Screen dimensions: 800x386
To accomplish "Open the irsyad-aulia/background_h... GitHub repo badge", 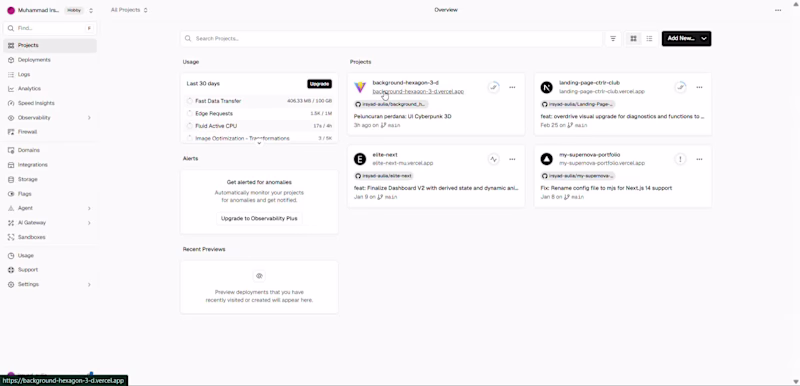I will coord(391,104).
